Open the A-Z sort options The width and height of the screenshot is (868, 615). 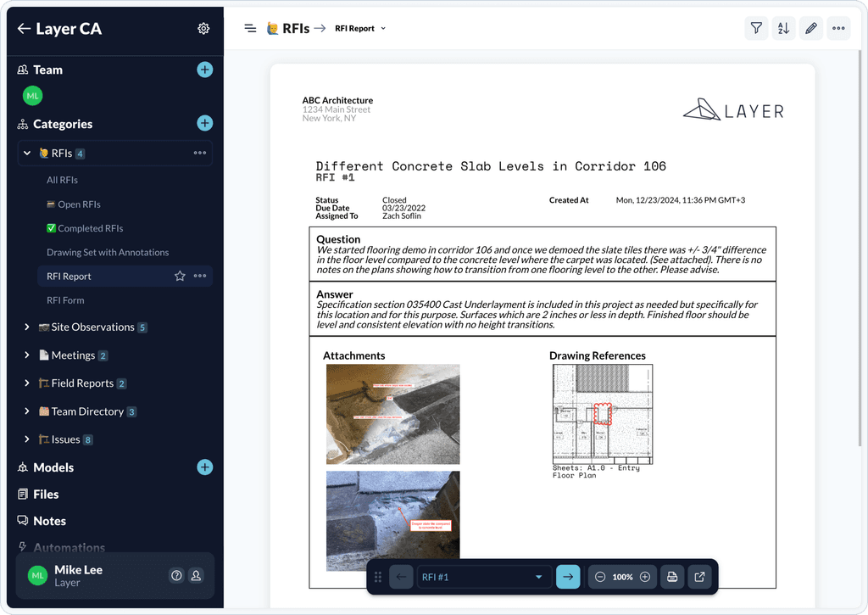tap(784, 28)
